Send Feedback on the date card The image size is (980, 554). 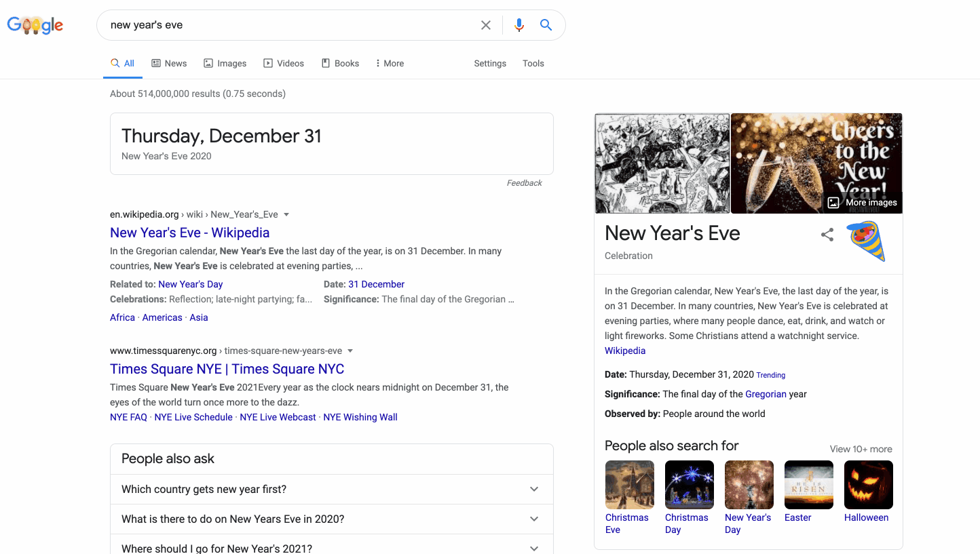[x=525, y=183]
